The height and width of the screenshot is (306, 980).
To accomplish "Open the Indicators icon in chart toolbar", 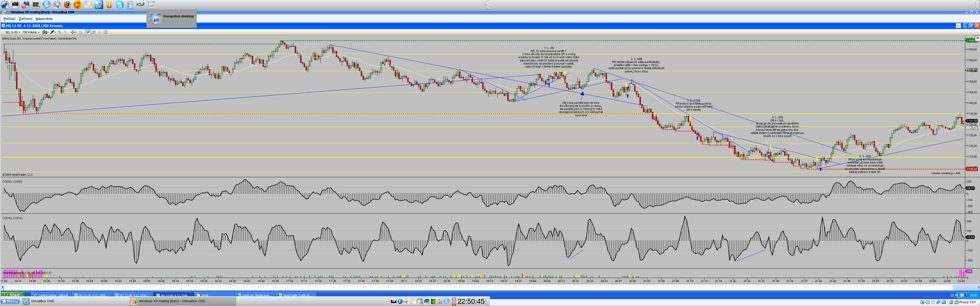I will coord(94,32).
